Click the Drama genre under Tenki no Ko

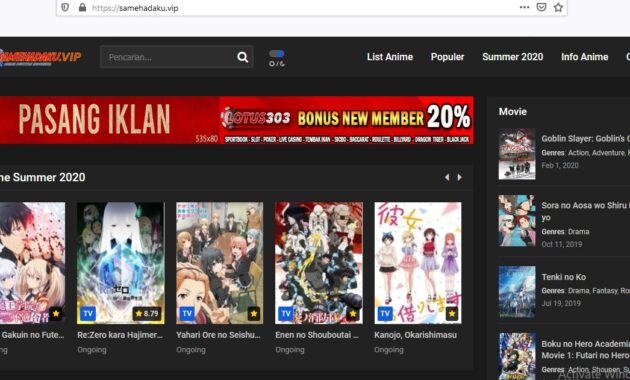pyautogui.click(x=579, y=290)
